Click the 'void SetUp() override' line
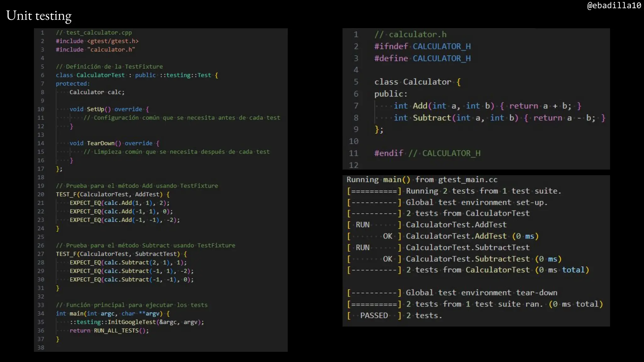The image size is (644, 362). click(109, 109)
